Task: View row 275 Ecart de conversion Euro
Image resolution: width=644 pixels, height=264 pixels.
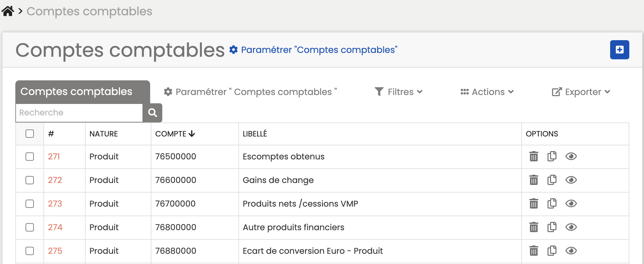Action: 571,251
